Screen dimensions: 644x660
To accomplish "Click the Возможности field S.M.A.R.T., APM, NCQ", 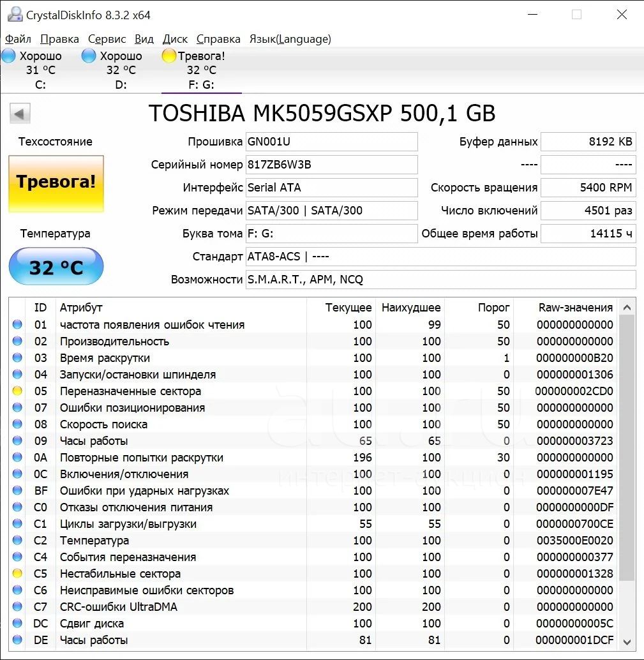I will [440, 280].
